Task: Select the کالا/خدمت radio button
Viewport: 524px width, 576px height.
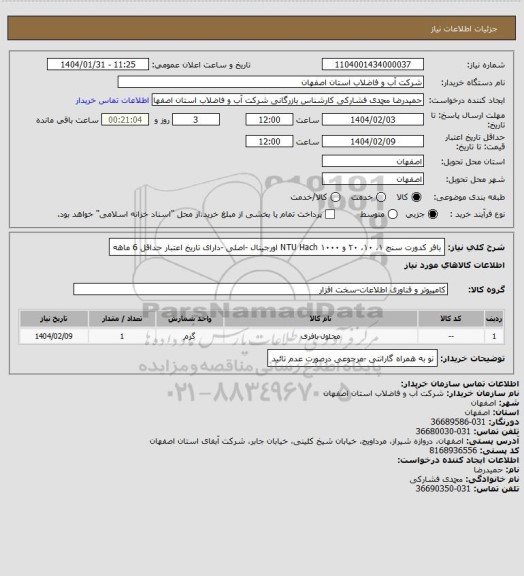Action: pyautogui.click(x=335, y=197)
